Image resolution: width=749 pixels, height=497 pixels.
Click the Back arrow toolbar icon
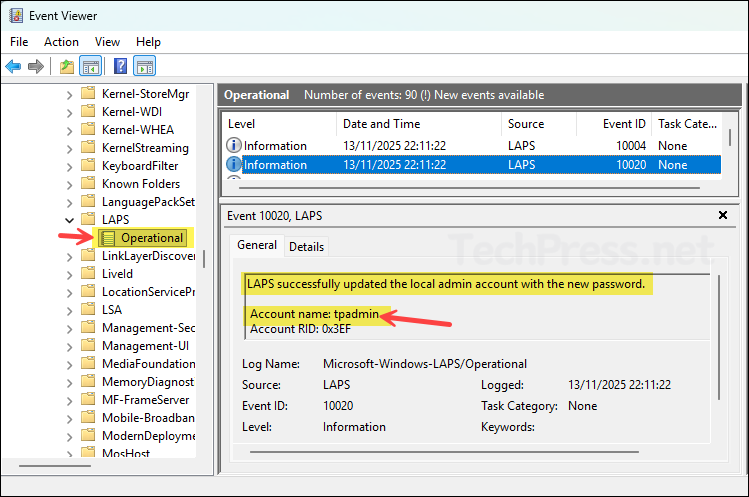(13, 67)
